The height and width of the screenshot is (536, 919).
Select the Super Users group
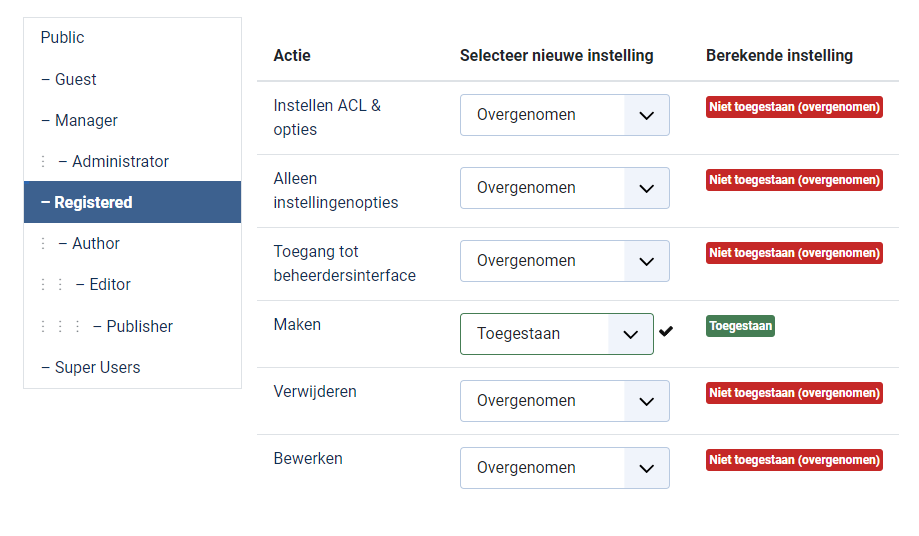point(97,367)
